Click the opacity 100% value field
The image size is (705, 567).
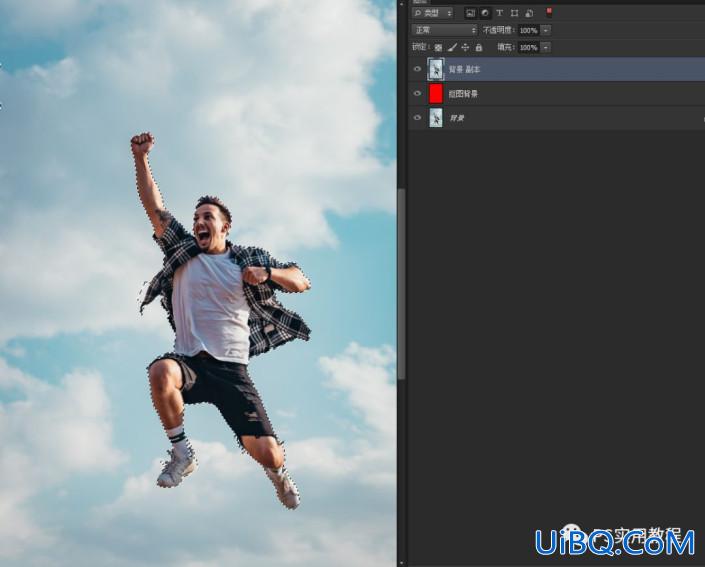[x=528, y=30]
